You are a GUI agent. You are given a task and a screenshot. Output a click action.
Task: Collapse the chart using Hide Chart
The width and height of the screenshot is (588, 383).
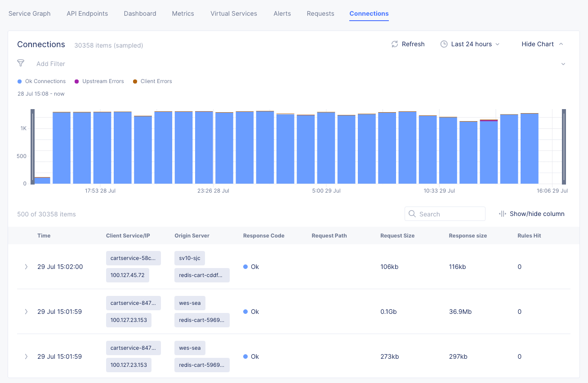(x=542, y=44)
